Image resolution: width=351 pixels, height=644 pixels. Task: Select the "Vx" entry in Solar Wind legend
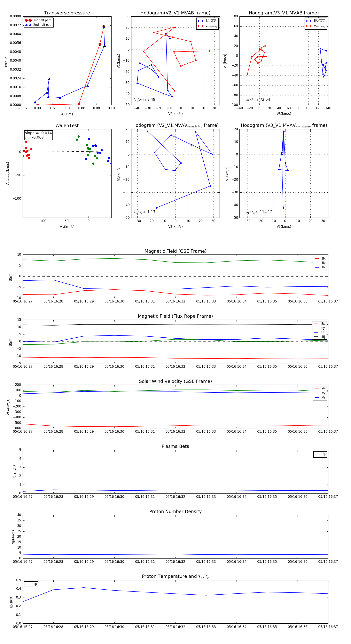(320, 389)
